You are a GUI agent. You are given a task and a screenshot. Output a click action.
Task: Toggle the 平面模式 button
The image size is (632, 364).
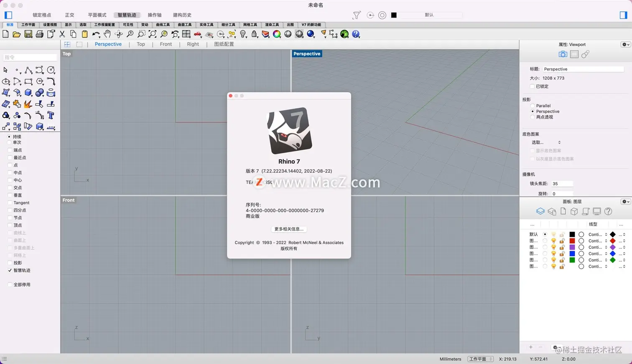97,15
